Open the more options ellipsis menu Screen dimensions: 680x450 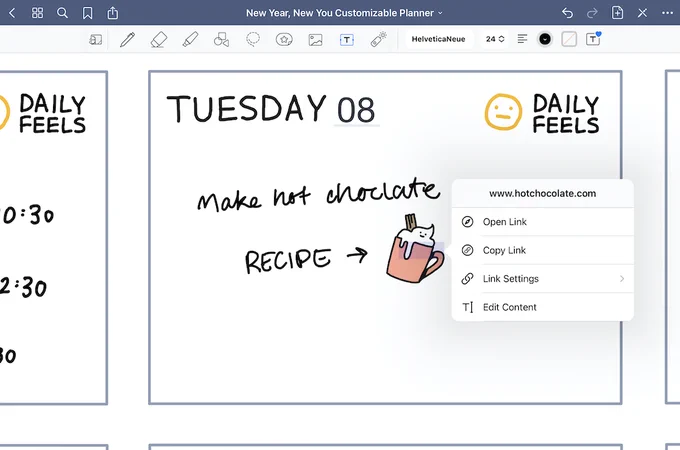point(667,13)
